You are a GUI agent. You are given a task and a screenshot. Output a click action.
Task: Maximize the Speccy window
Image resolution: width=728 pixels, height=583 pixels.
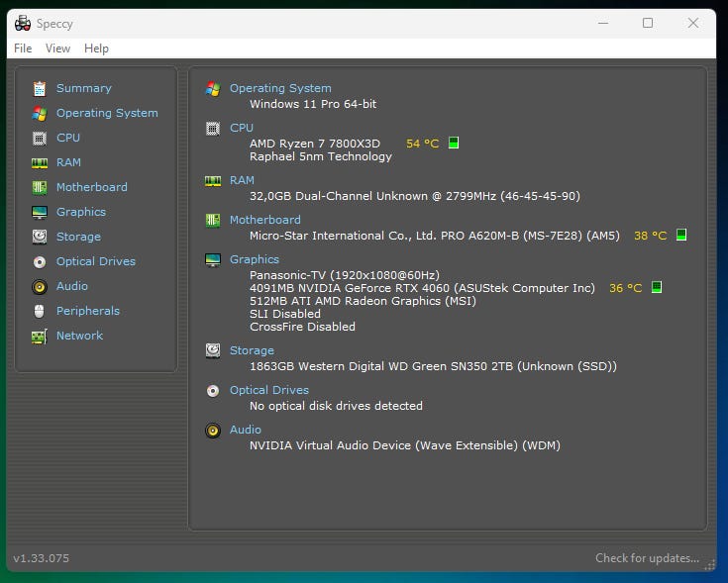click(648, 23)
